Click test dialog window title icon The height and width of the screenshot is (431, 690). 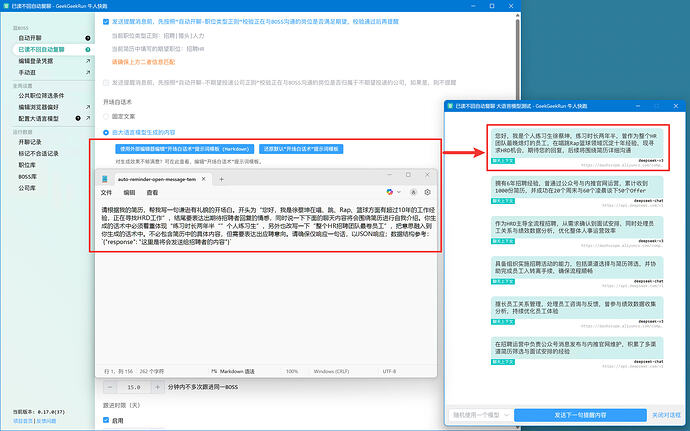tap(450, 106)
